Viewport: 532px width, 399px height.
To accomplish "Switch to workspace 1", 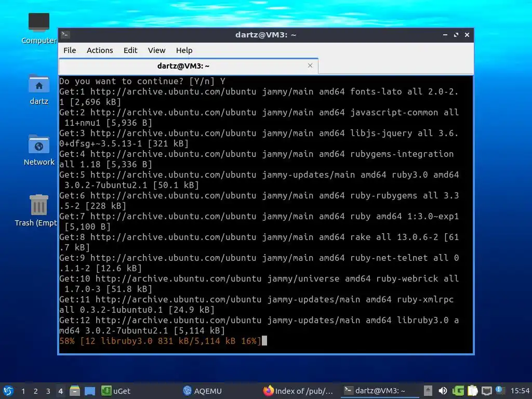I will pos(23,391).
